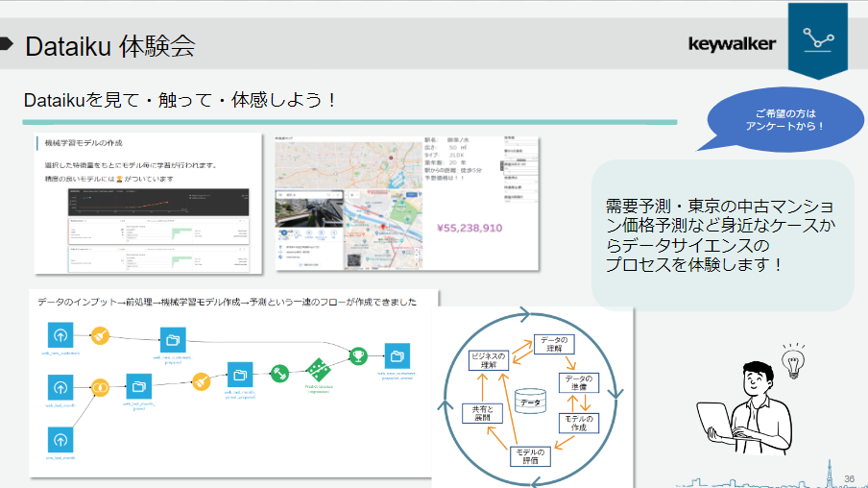Open the final scored output folder dataset
The image size is (868, 488).
pyautogui.click(x=397, y=356)
